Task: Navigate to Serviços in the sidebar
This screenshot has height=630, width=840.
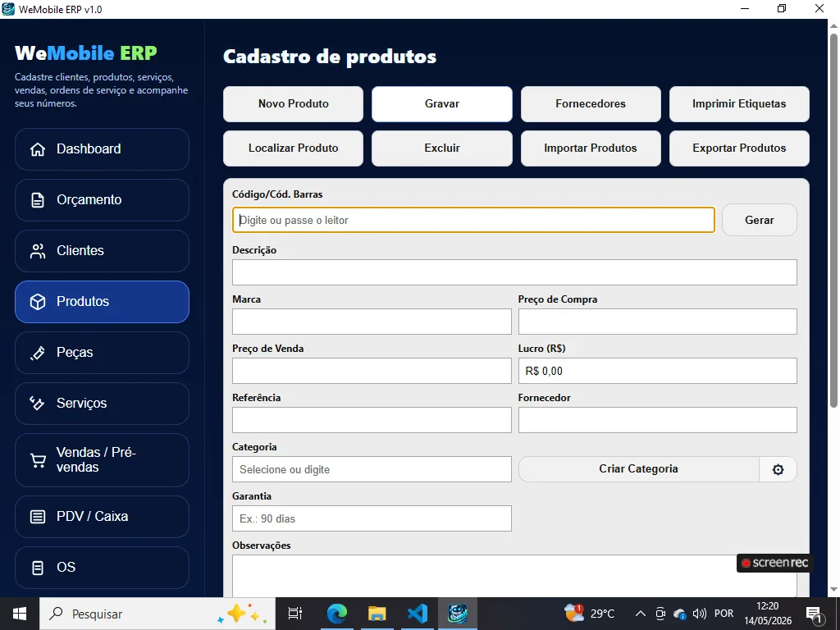Action: (x=102, y=404)
